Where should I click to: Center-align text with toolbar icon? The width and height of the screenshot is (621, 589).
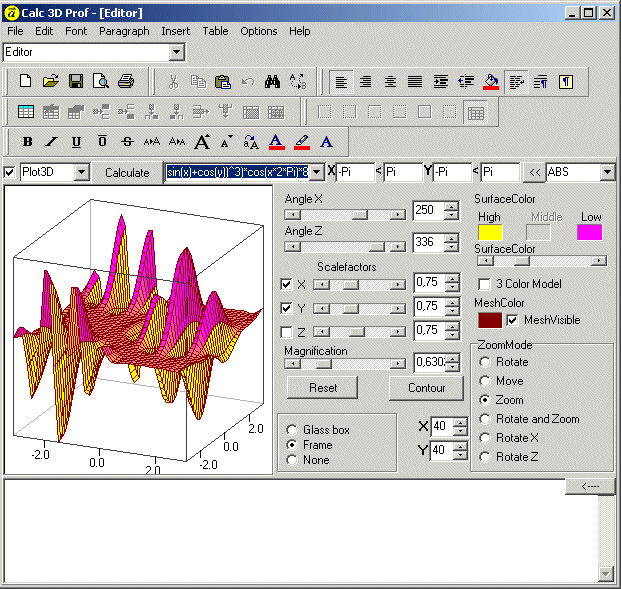(390, 81)
